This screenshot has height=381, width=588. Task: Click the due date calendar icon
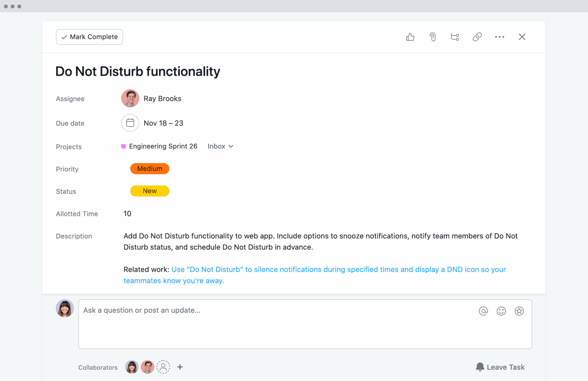coord(130,123)
